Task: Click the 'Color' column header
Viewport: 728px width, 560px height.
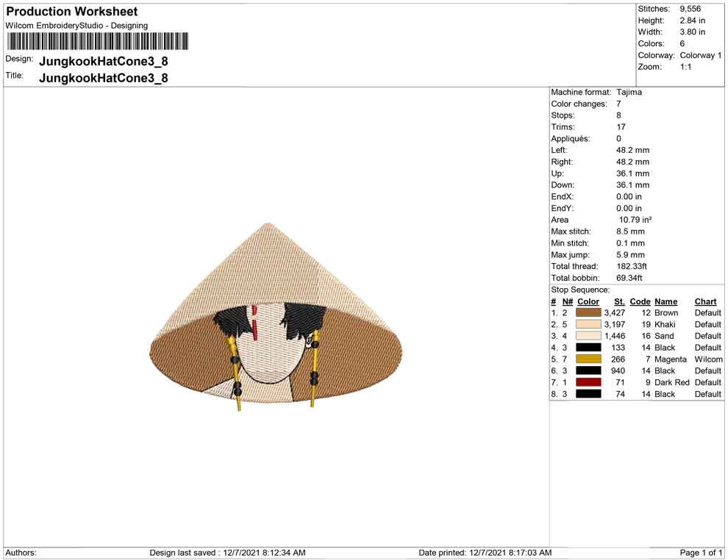Action: coord(588,301)
